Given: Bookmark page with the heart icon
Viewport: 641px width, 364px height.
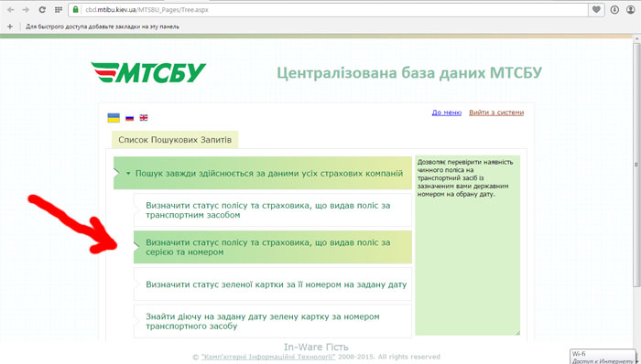Looking at the screenshot, I should (x=596, y=10).
